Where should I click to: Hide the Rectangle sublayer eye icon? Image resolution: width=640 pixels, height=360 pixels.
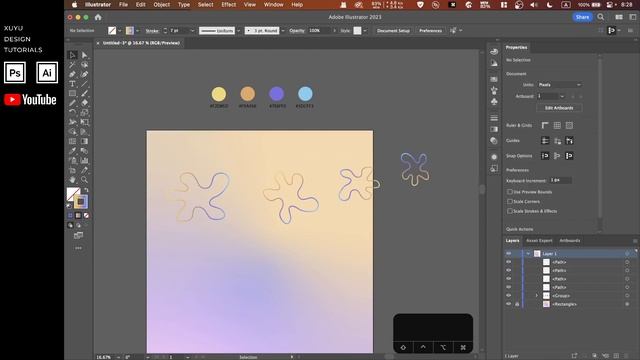pyautogui.click(x=509, y=304)
